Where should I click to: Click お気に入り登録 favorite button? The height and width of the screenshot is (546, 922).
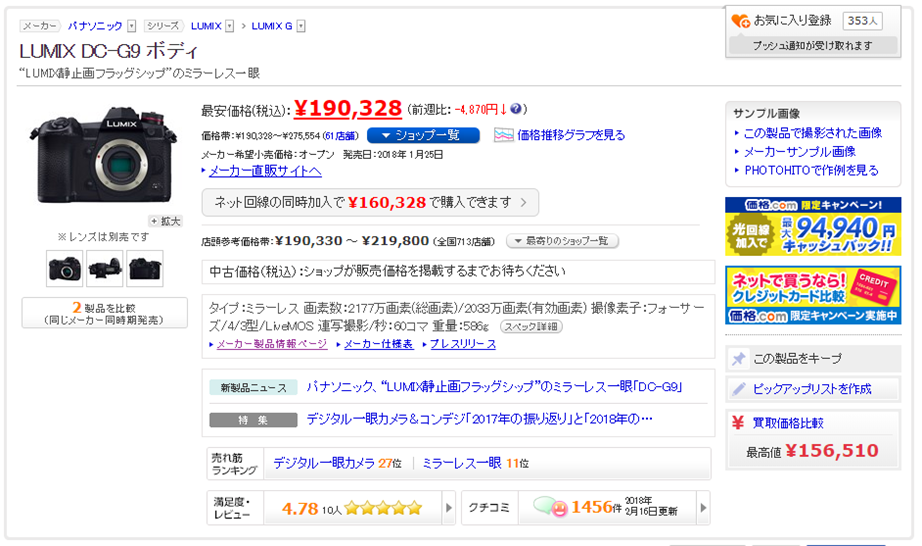point(792,21)
